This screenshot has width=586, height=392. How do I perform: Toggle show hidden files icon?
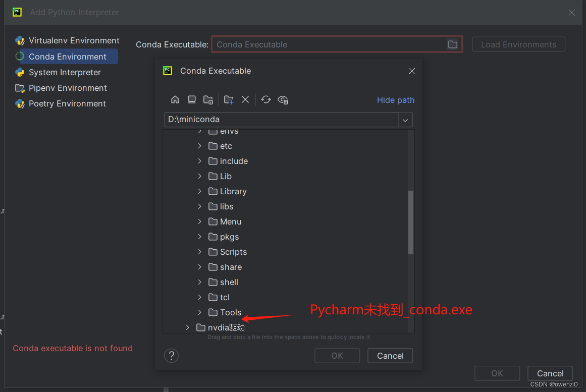tap(283, 99)
